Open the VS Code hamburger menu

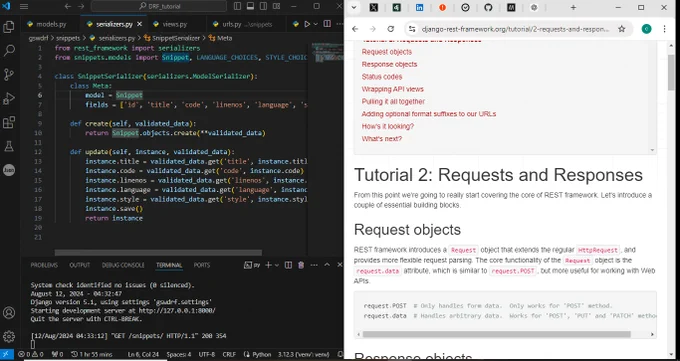pos(24,7)
